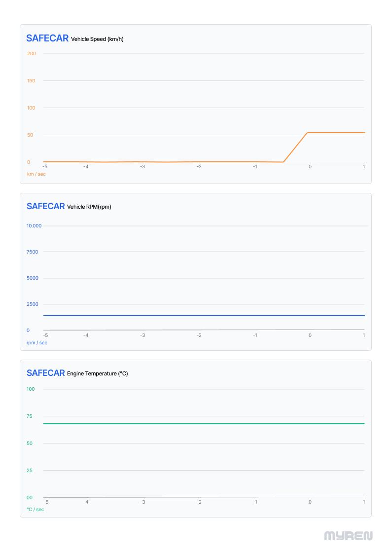Select the Vehicle Speed (km/h) chart title
The width and height of the screenshot is (392, 554).
click(x=97, y=39)
